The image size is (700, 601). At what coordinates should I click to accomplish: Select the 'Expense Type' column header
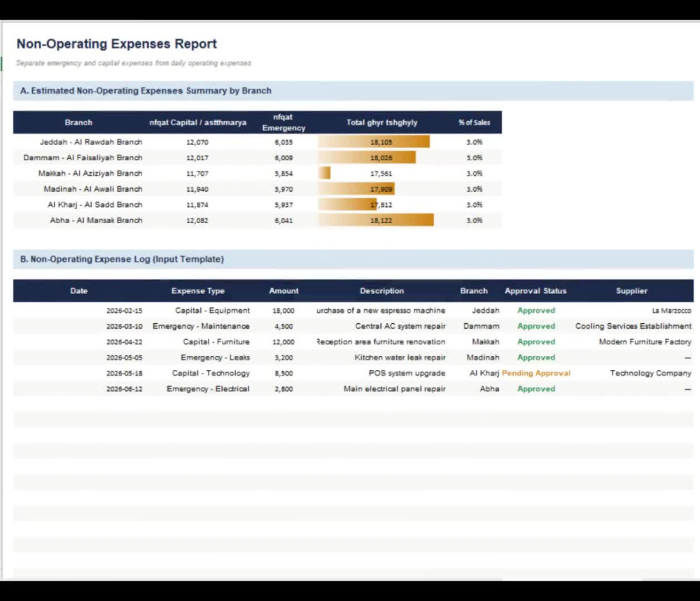pyautogui.click(x=198, y=291)
